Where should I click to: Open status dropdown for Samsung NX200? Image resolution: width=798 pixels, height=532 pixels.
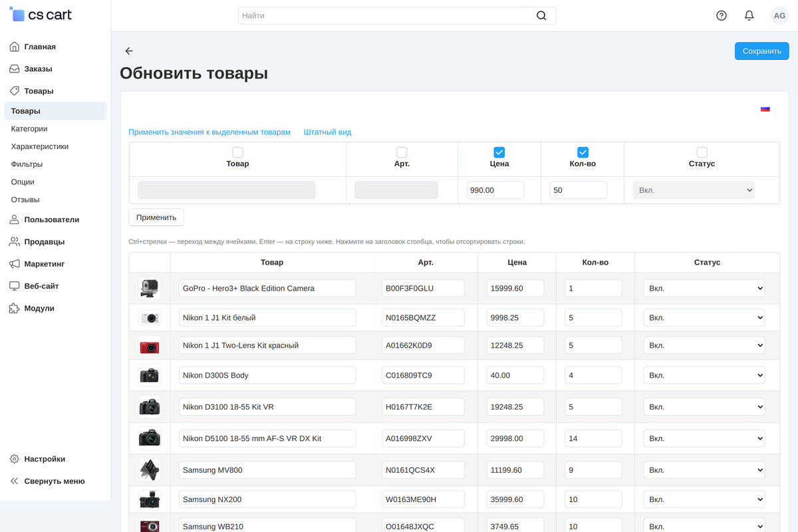pyautogui.click(x=704, y=499)
